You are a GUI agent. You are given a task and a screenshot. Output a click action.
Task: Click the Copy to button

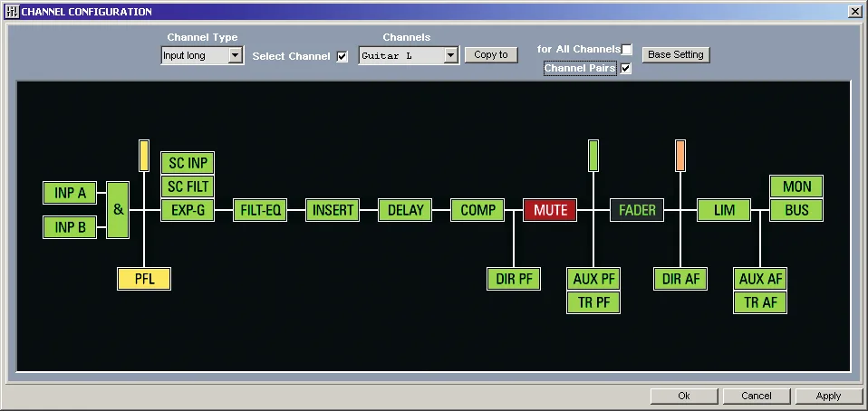pos(491,54)
